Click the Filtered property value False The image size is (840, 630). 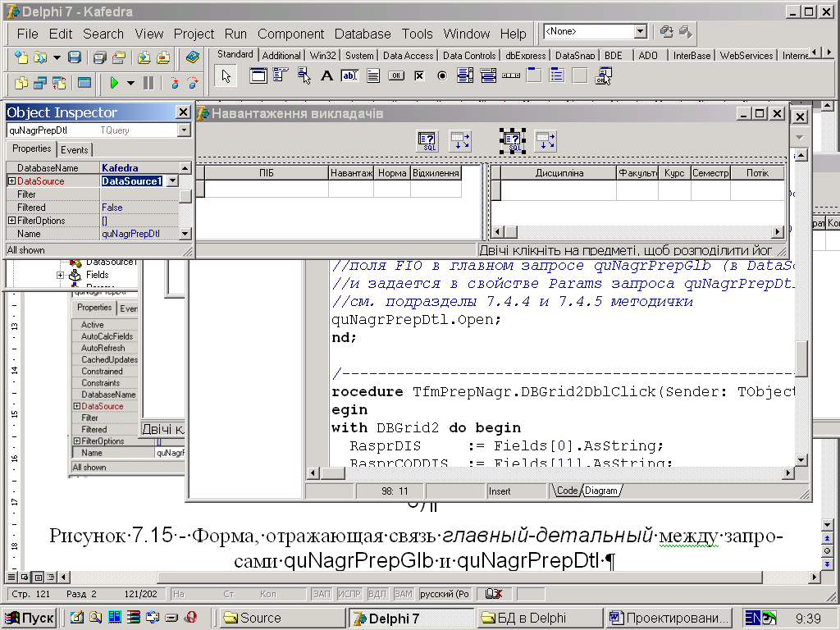pyautogui.click(x=139, y=208)
